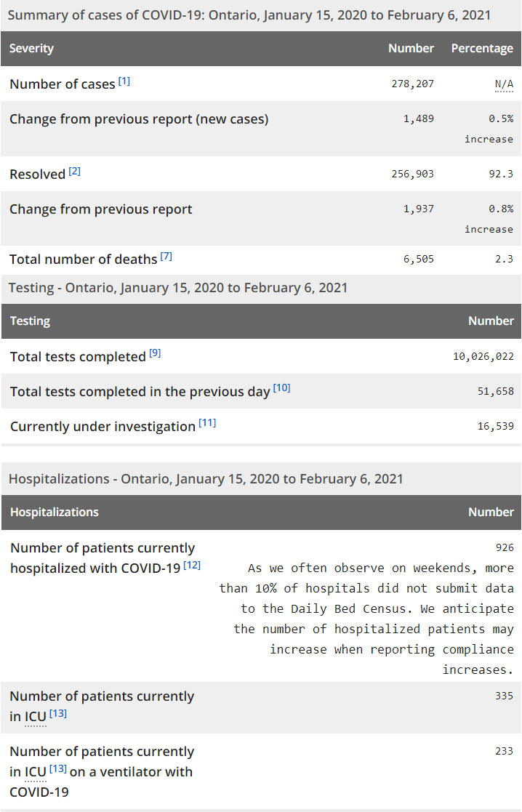
Task: Click the 6,505 total deaths value
Action: click(419, 259)
